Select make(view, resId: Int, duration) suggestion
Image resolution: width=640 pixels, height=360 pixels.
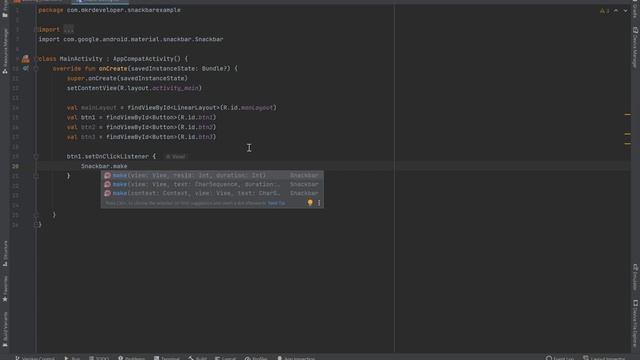212,176
